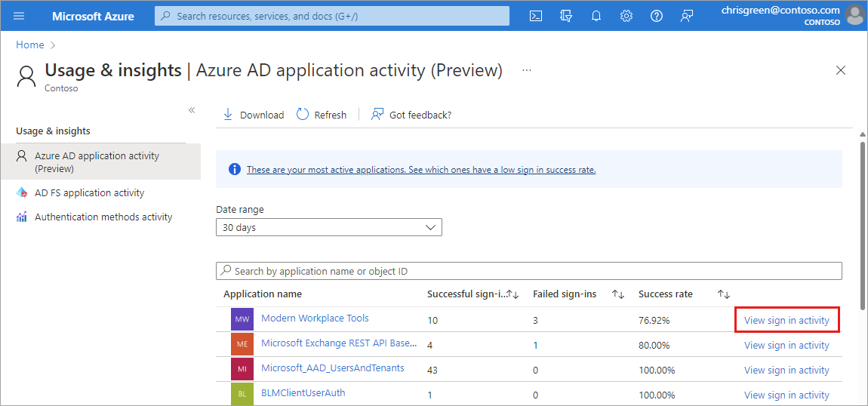
Task: Click the scrollbar up arrow
Action: coord(862,134)
